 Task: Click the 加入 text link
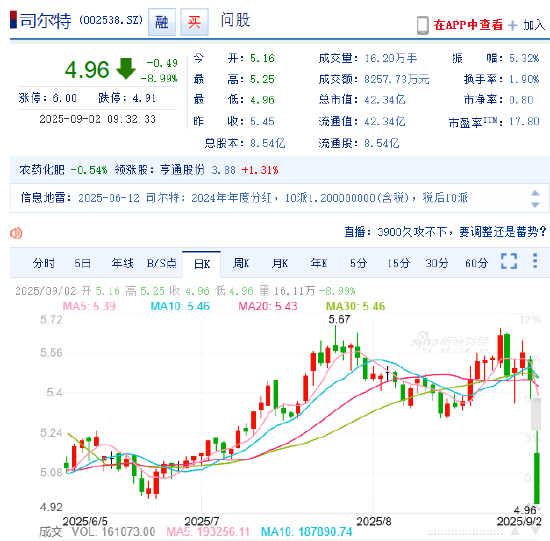coord(534,25)
